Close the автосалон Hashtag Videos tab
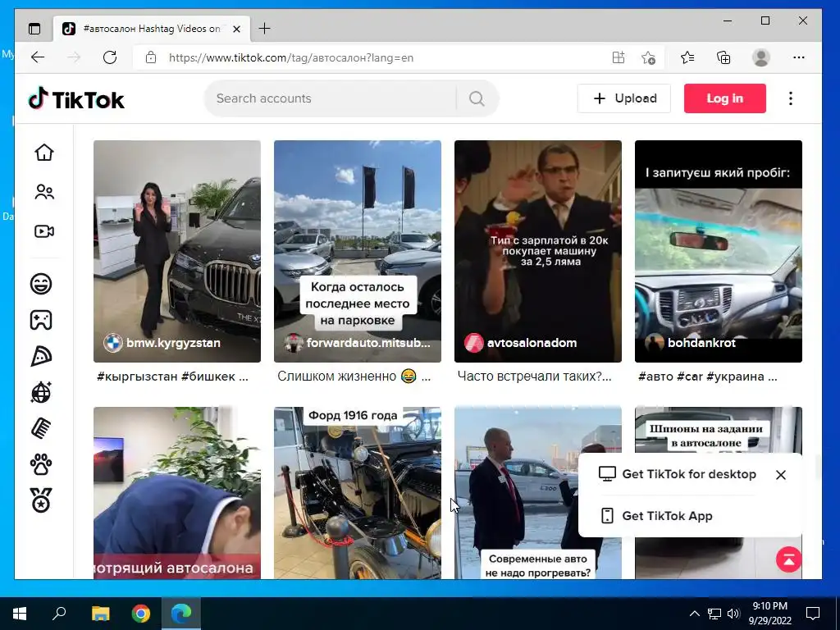The width and height of the screenshot is (840, 630). click(x=237, y=29)
